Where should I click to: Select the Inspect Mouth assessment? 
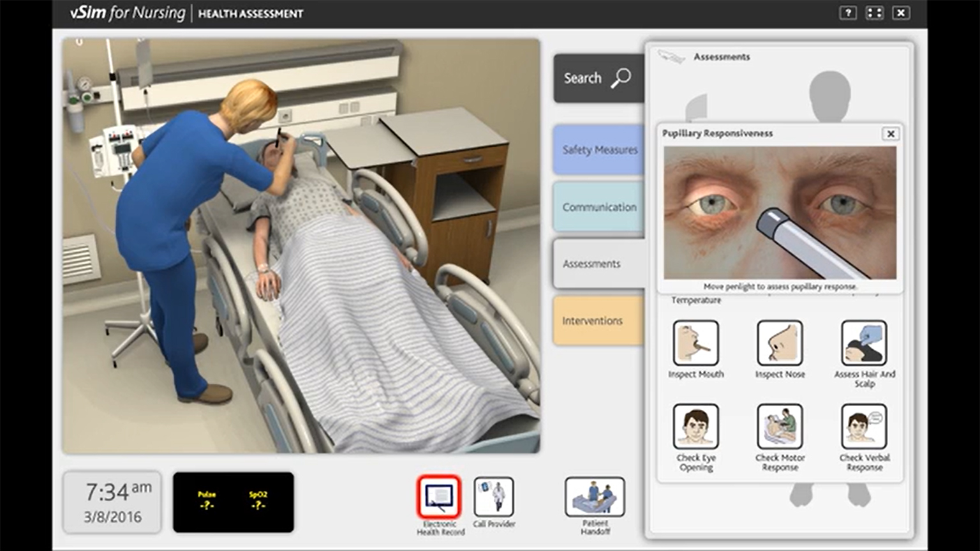pyautogui.click(x=695, y=343)
